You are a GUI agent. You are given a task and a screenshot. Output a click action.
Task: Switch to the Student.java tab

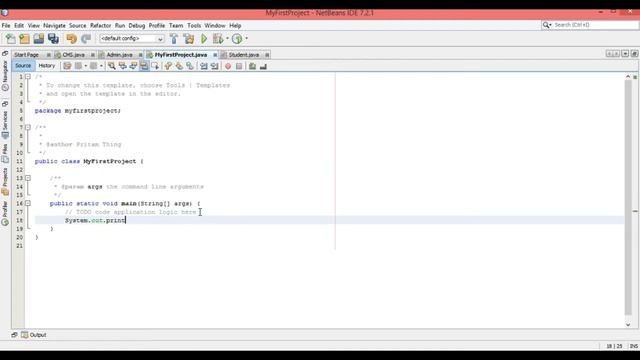[x=244, y=55]
